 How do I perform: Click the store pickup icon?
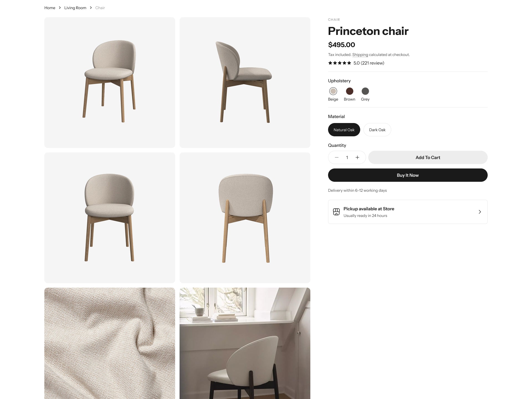(336, 212)
